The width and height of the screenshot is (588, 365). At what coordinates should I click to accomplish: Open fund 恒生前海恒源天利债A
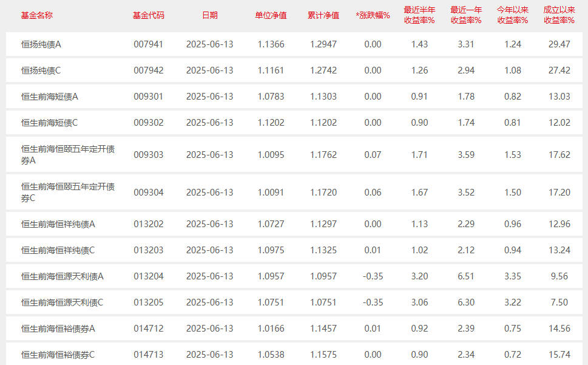pos(63,276)
